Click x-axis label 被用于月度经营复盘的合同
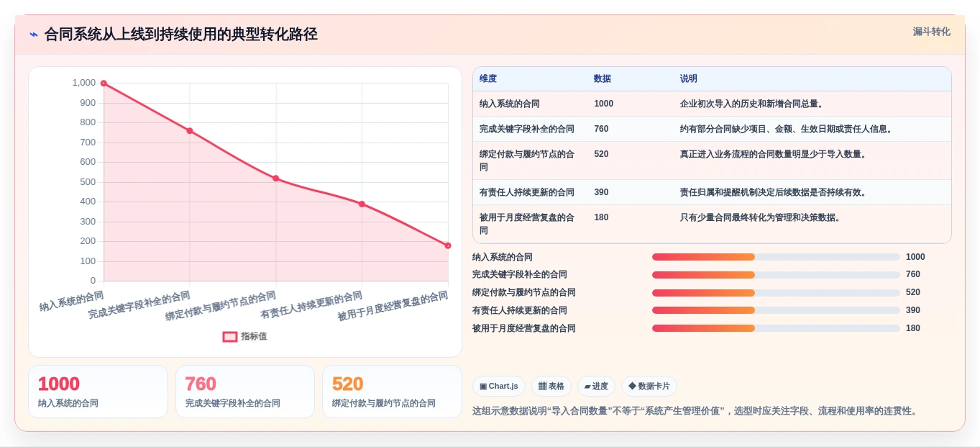The width and height of the screenshot is (980, 447). point(393,306)
